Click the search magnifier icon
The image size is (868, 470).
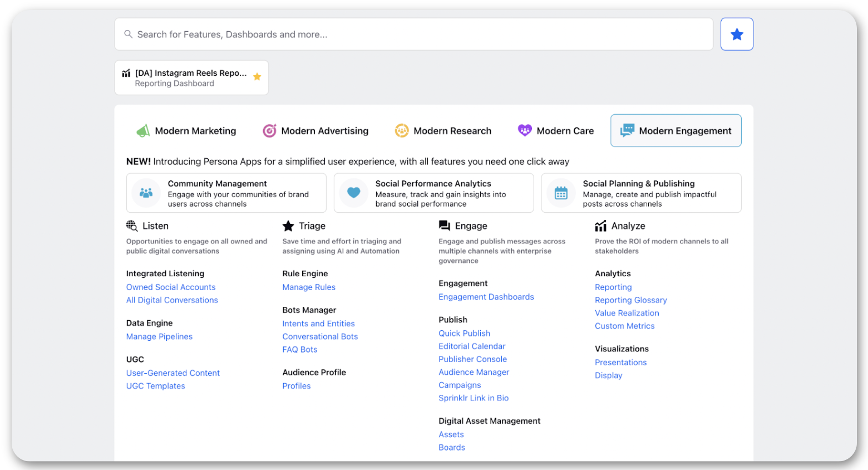pyautogui.click(x=128, y=34)
